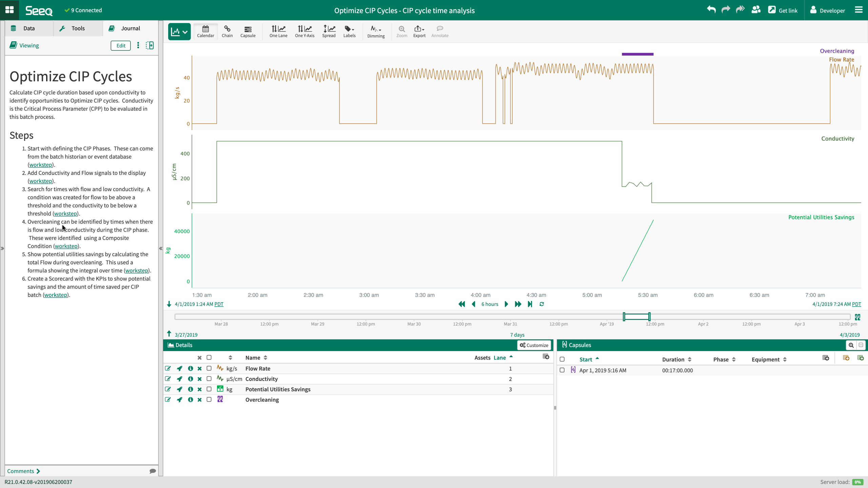Click investigate range end 4/3/2019
Image resolution: width=868 pixels, height=488 pixels.
(850, 334)
